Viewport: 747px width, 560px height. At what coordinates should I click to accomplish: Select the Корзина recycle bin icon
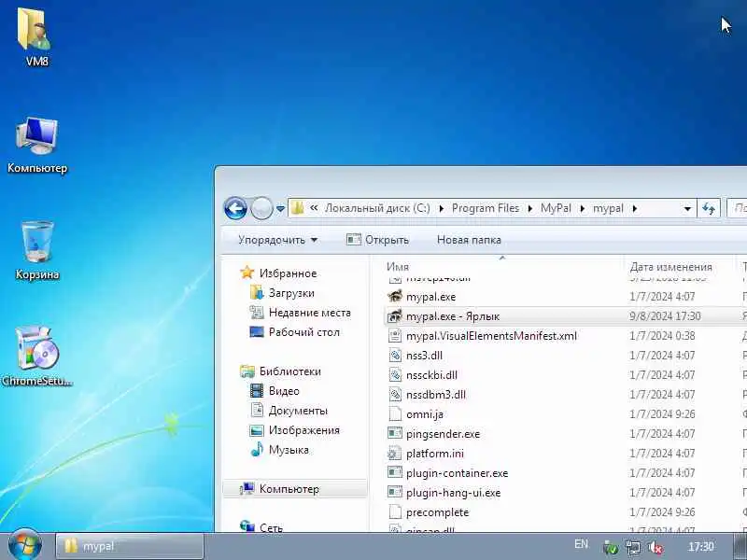[x=37, y=250]
